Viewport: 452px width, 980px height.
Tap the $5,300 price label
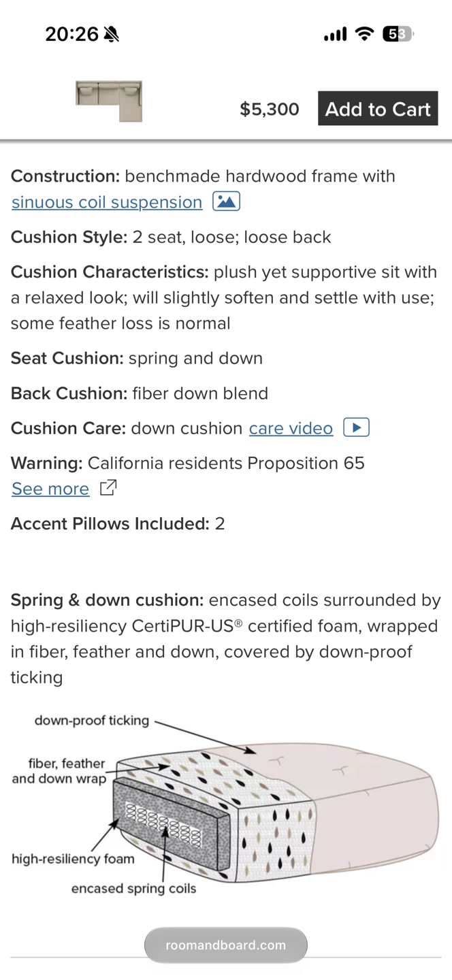pyautogui.click(x=270, y=110)
